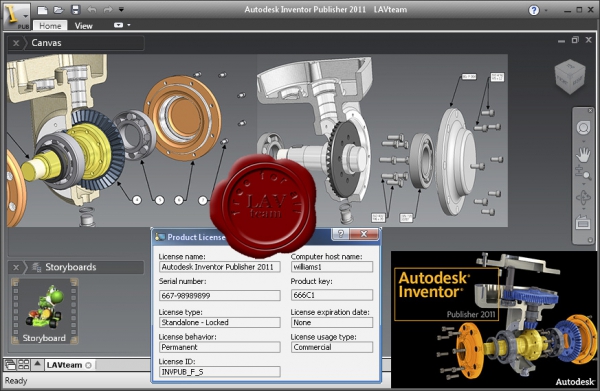600x391 pixels.
Task: Click the Serial number field 667-98989899
Action: coord(220,295)
